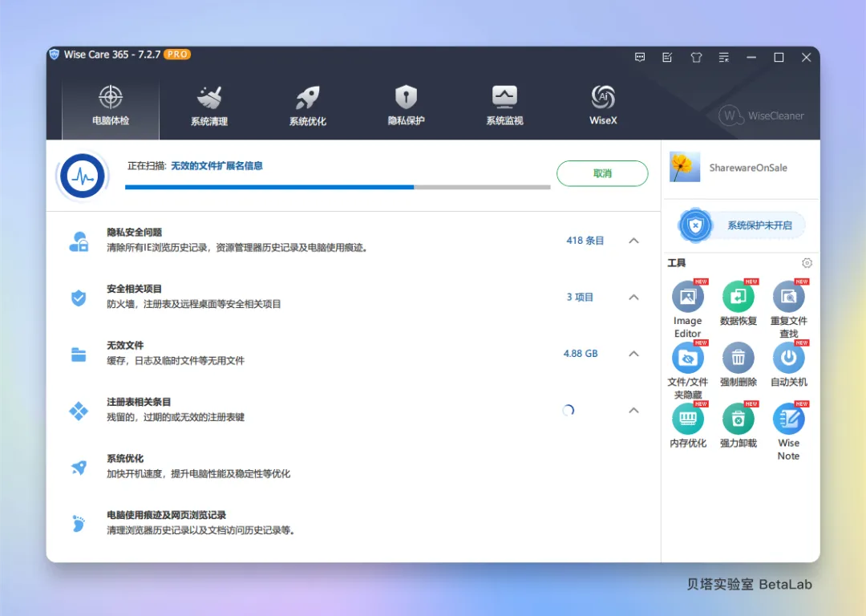866x616 pixels.
Task: Open the menu list icon in title bar
Action: click(x=724, y=57)
